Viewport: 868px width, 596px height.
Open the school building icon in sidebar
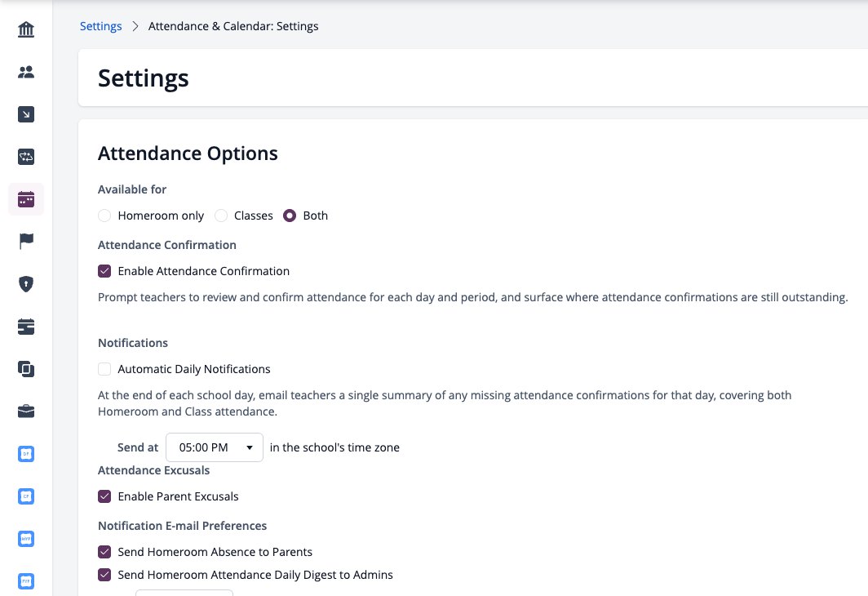tap(26, 29)
